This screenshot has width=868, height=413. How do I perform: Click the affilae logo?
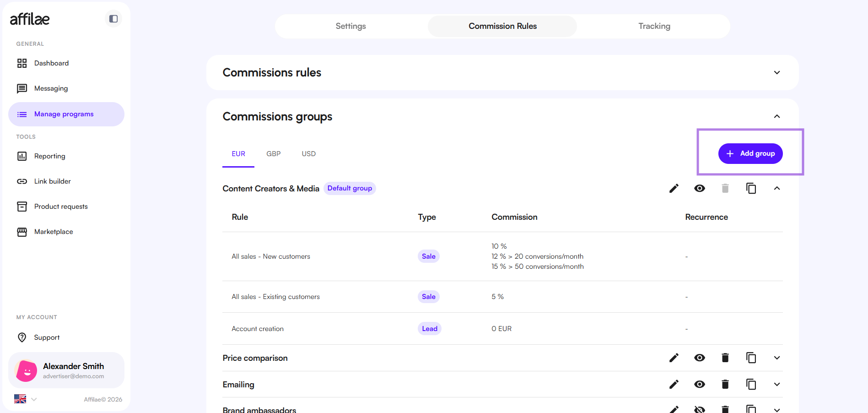30,19
